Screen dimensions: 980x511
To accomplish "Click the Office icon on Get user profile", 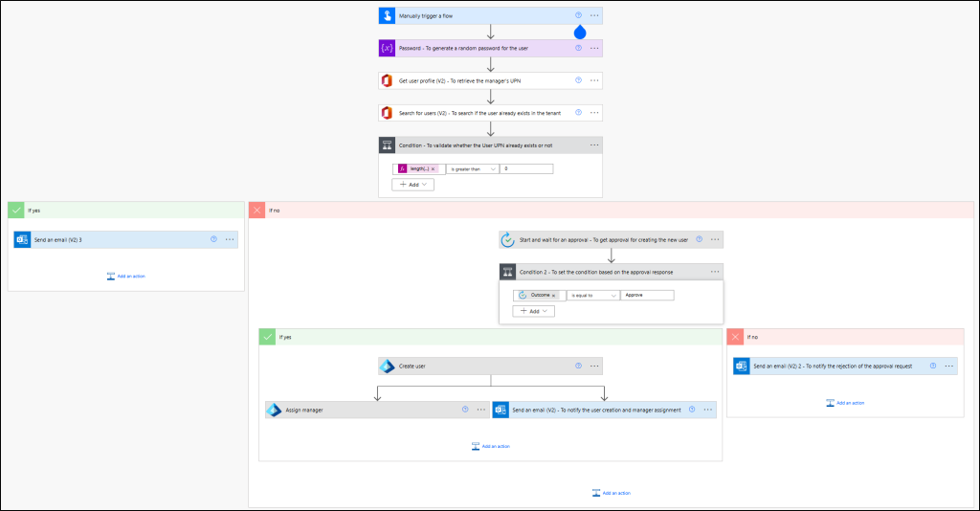I will pyautogui.click(x=387, y=81).
